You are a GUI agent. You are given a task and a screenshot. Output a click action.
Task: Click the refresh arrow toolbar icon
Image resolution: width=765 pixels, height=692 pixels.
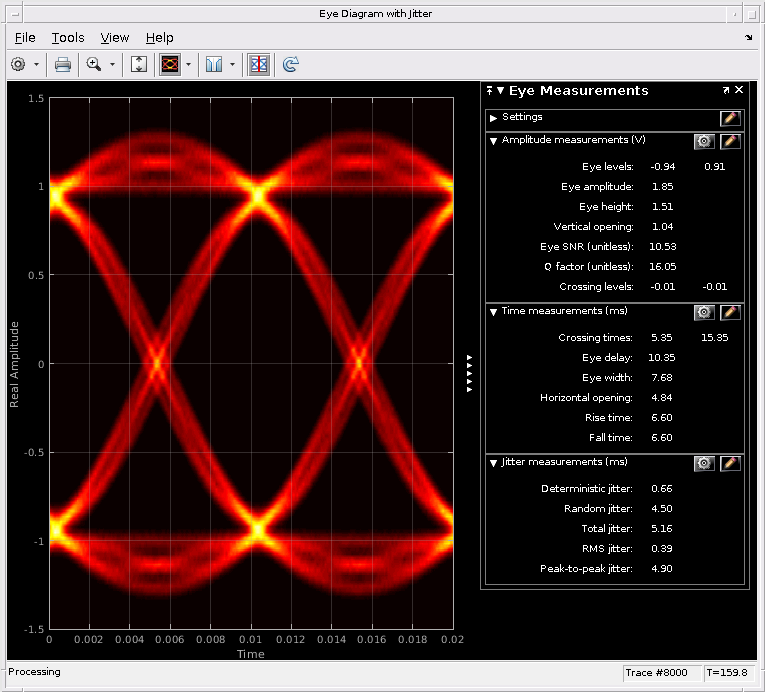290,64
